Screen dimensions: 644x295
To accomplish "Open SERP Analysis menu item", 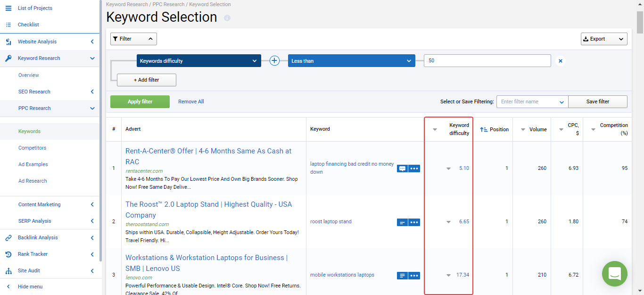I will [35, 221].
